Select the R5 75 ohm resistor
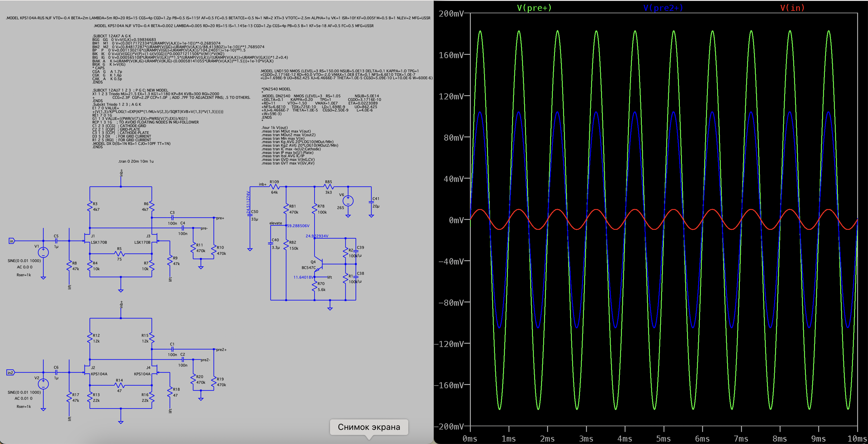 119,254
